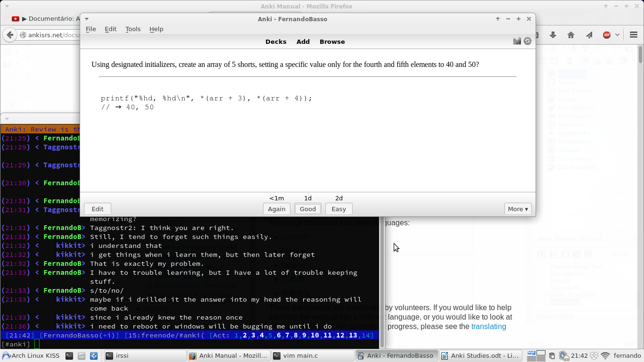Launch terminal from taskbar quick launcher
Image resolution: width=644 pixels, height=362 pixels.
click(x=69, y=356)
